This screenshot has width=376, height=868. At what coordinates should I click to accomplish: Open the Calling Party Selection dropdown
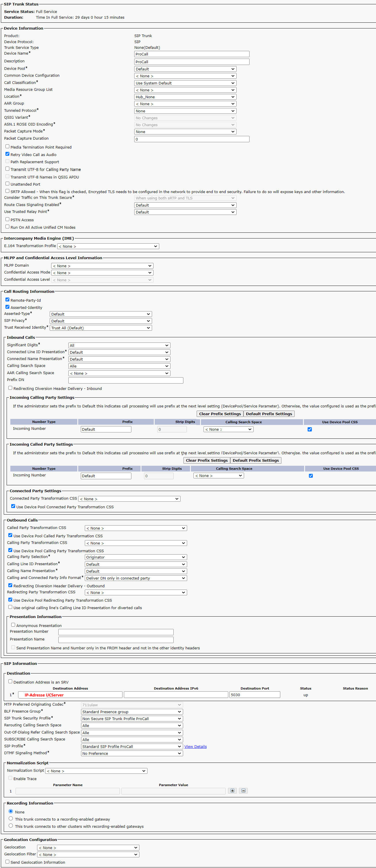(x=136, y=557)
